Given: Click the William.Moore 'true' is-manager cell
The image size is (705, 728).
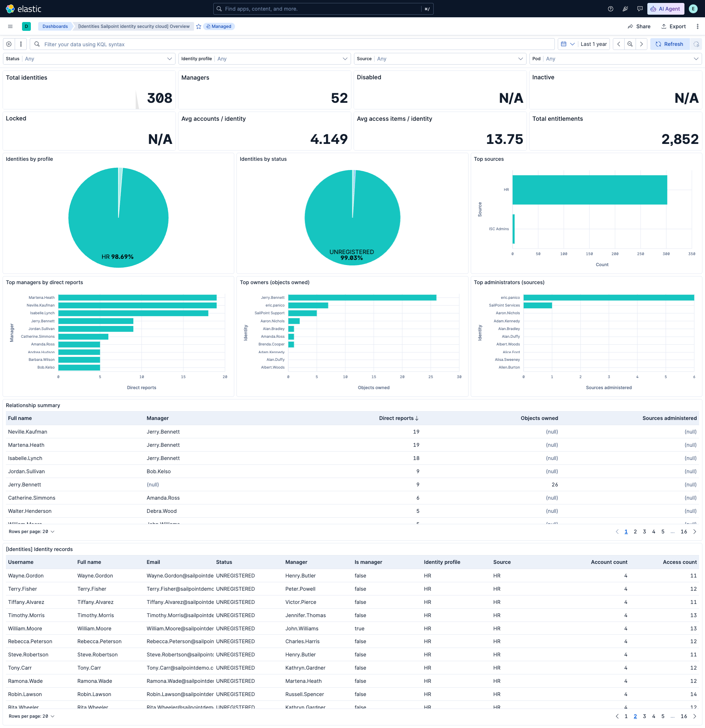Looking at the screenshot, I should click(359, 629).
